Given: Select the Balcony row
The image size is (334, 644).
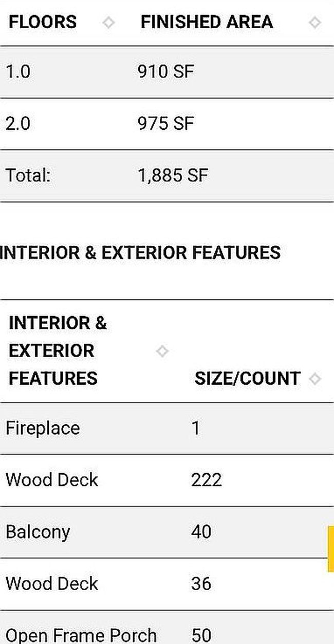Looking at the screenshot, I should pos(167,532).
